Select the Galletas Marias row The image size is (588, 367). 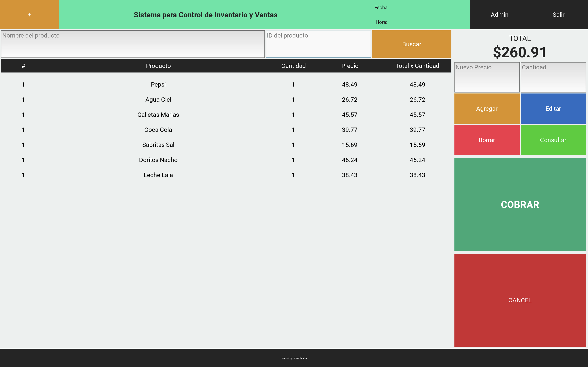click(158, 115)
